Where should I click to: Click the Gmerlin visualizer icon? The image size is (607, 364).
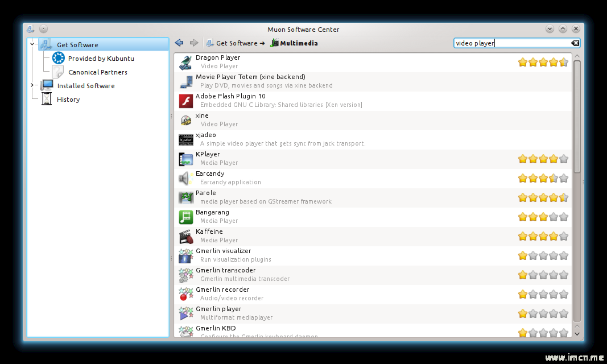(x=186, y=256)
